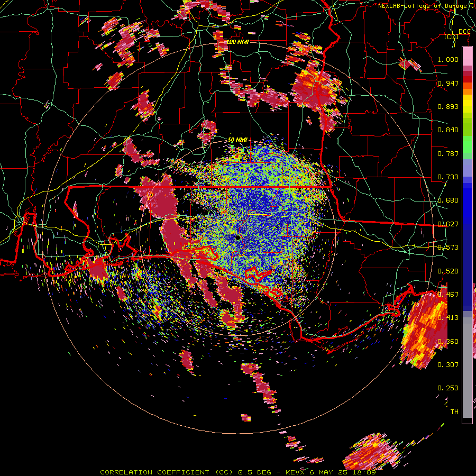Click the TH label at the scale bottom
The width and height of the screenshot is (476, 476).
[454, 412]
